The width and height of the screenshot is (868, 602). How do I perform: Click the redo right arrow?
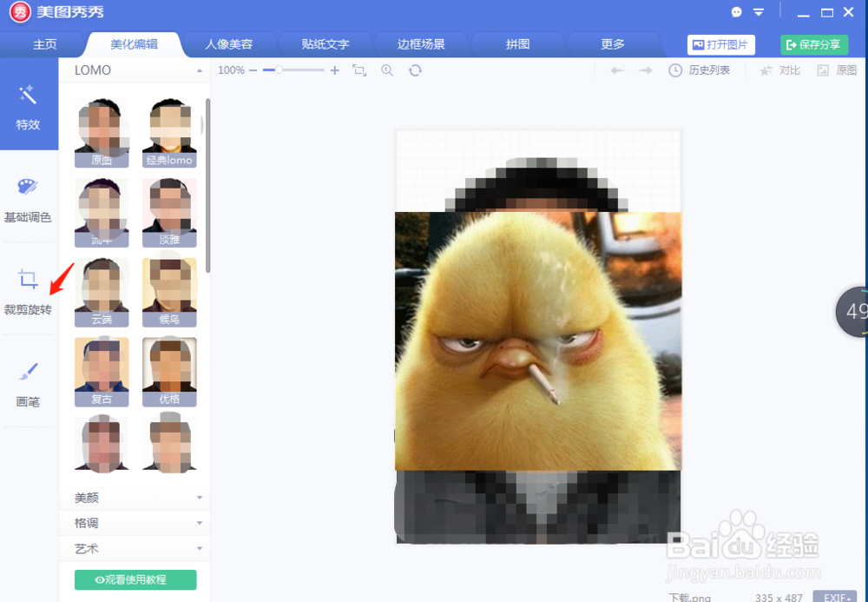point(646,70)
